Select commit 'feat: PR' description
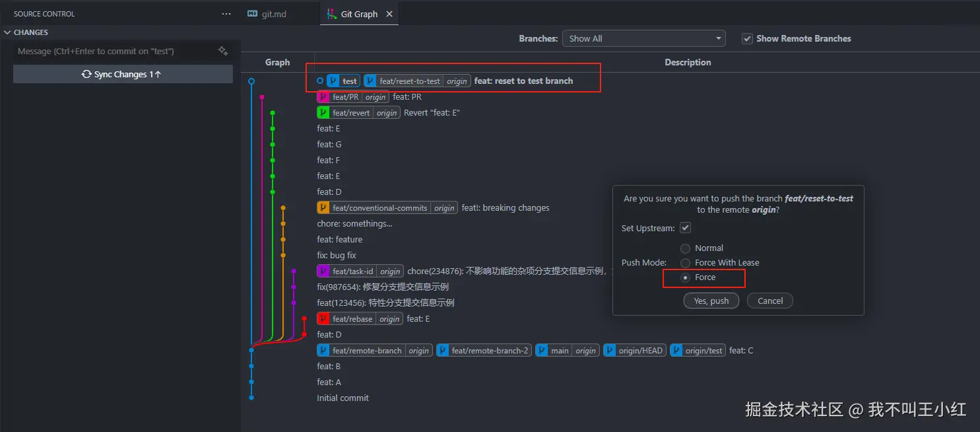This screenshot has width=980, height=432. pos(407,96)
